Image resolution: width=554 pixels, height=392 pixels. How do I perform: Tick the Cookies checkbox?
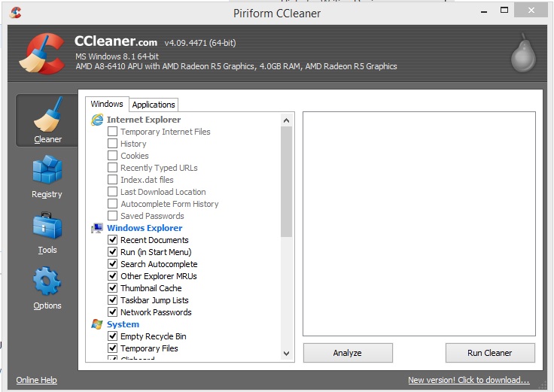click(112, 156)
